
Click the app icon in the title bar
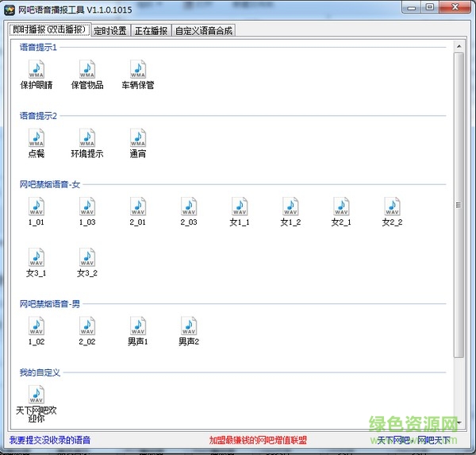click(x=10, y=10)
